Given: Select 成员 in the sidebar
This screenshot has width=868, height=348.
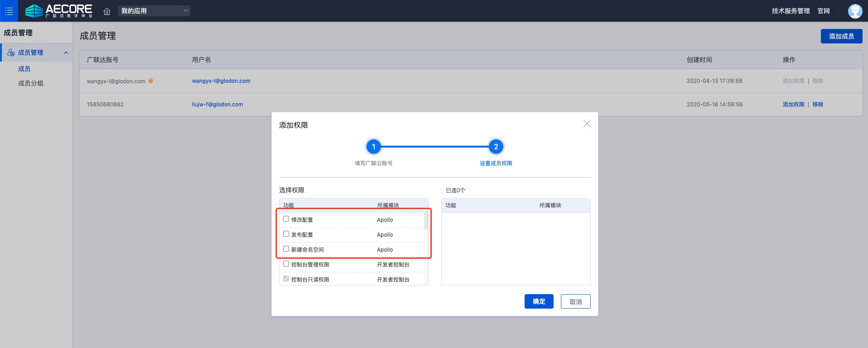Looking at the screenshot, I should [x=24, y=69].
